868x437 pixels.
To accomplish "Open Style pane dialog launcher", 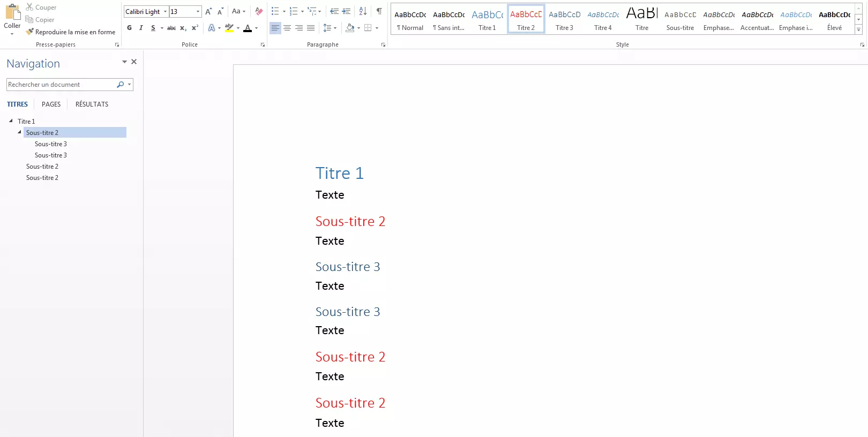I will pyautogui.click(x=862, y=45).
